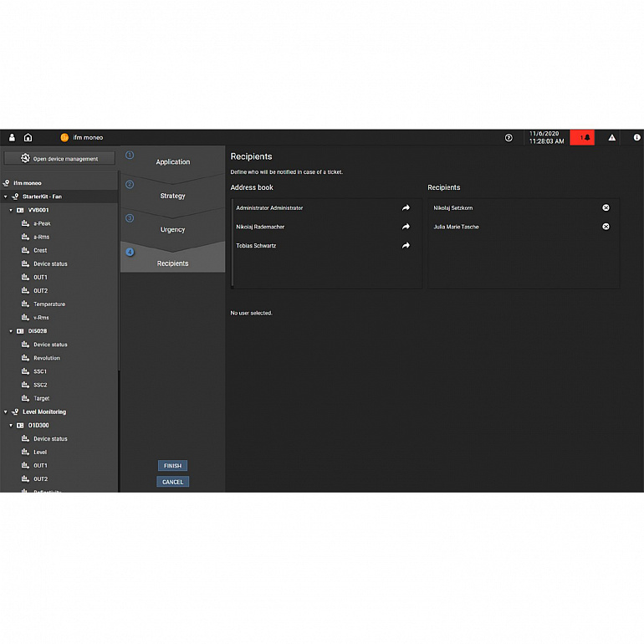Click the device tree vertical scrollbar
The height and width of the screenshot is (644, 644).
119,271
